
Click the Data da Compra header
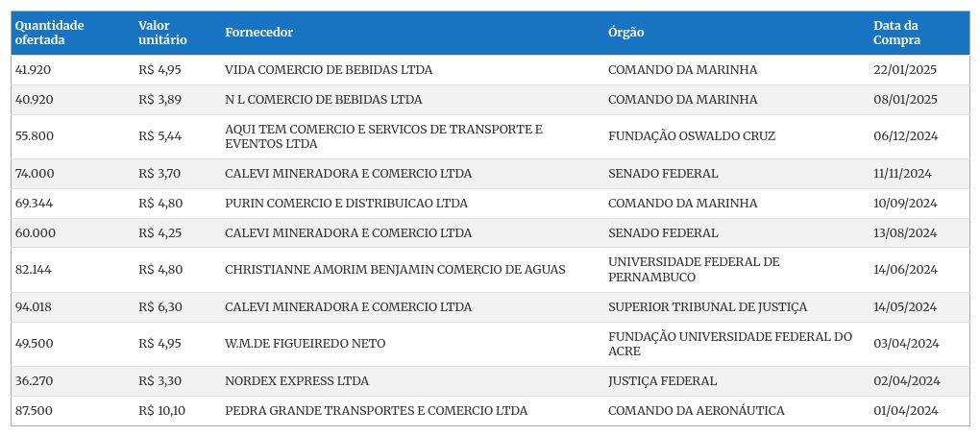coord(896,33)
